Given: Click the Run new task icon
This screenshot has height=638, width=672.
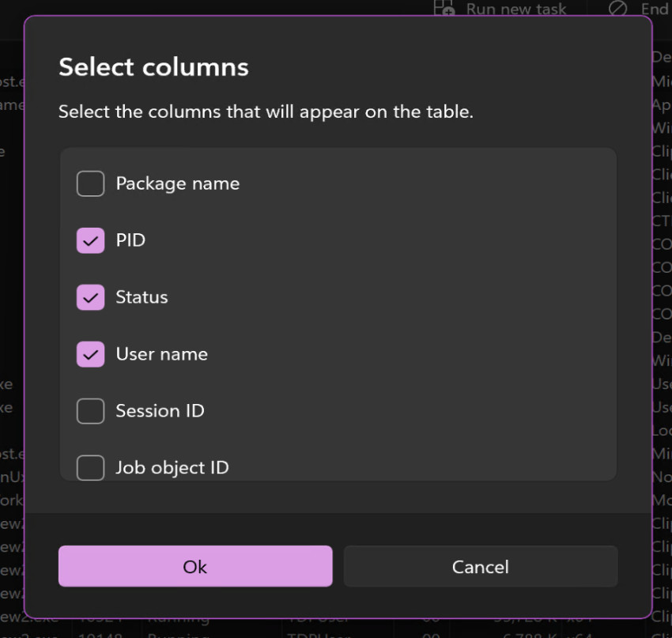Looking at the screenshot, I should tap(444, 8).
